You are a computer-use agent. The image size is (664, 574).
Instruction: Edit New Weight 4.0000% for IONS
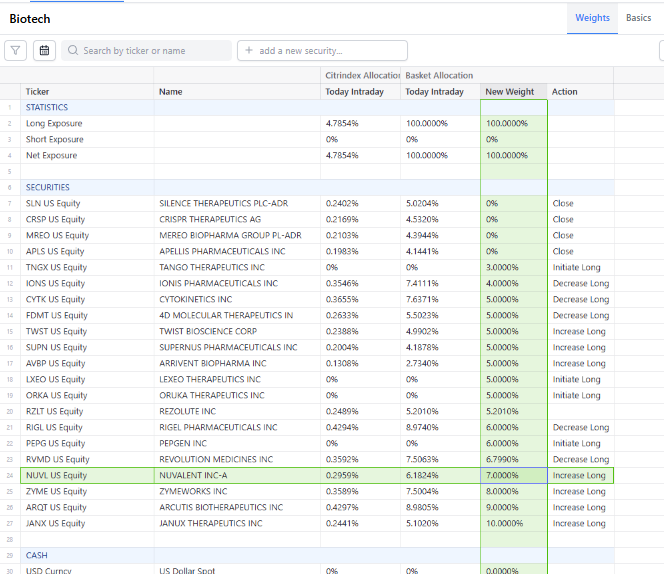tap(514, 283)
